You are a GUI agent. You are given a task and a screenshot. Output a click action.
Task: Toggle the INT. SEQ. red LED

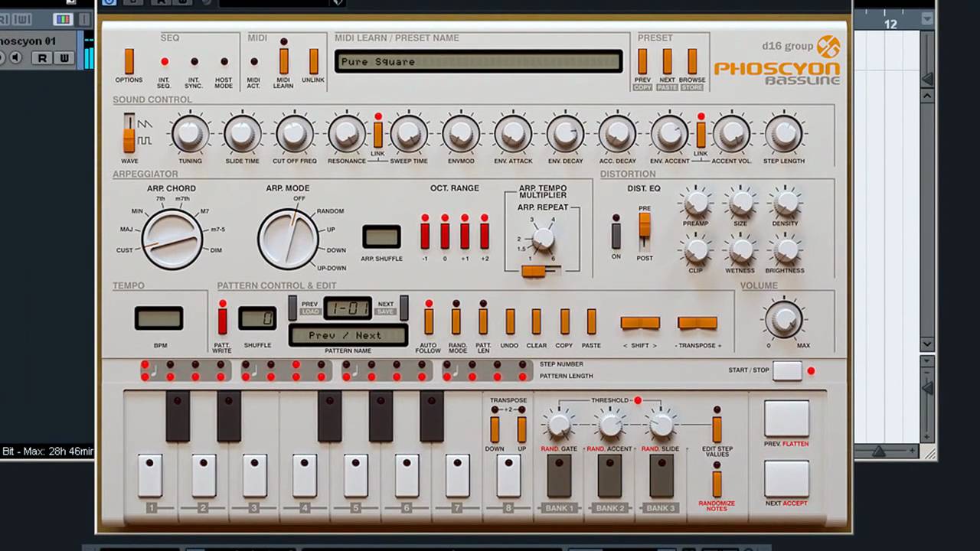tap(164, 61)
